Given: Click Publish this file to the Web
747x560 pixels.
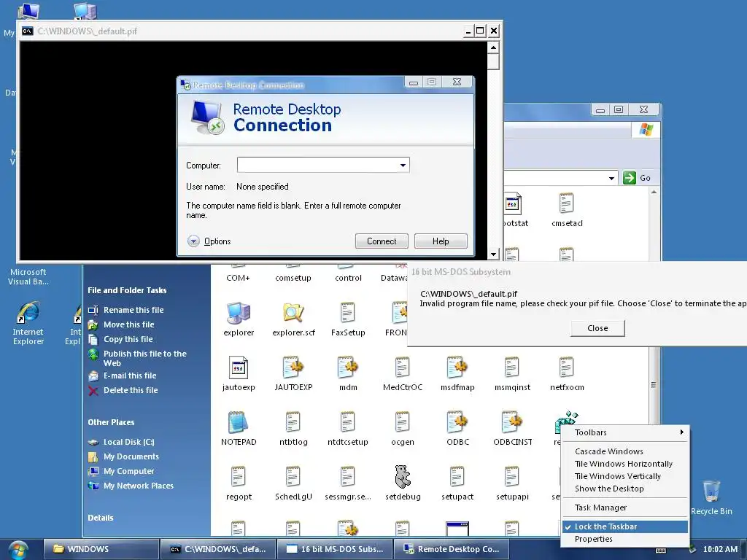Looking at the screenshot, I should [x=145, y=358].
